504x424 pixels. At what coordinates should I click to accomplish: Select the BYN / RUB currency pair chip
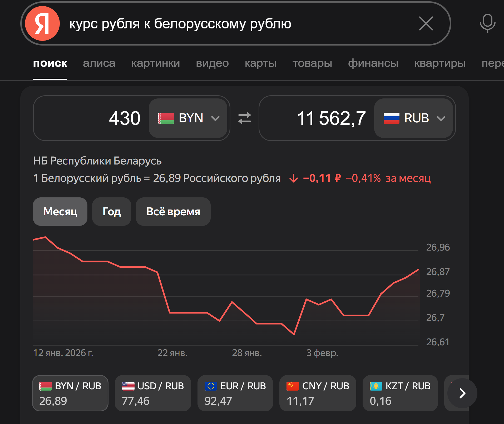(x=70, y=393)
